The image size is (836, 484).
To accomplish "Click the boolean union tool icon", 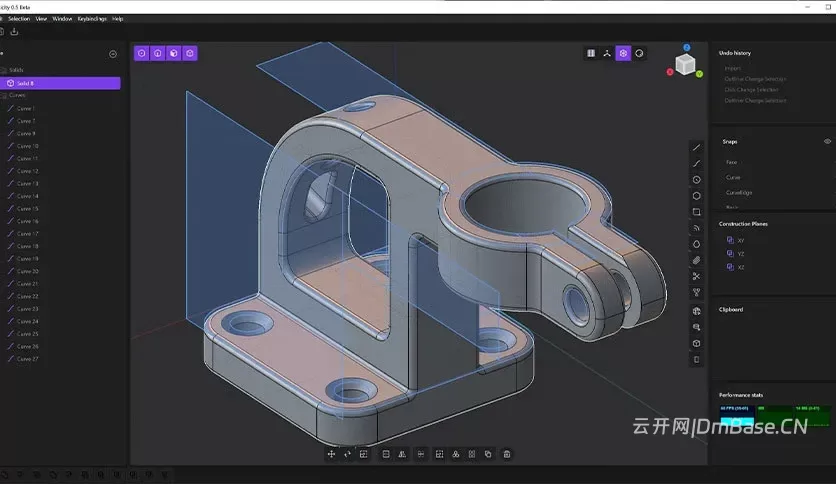I will point(696,292).
